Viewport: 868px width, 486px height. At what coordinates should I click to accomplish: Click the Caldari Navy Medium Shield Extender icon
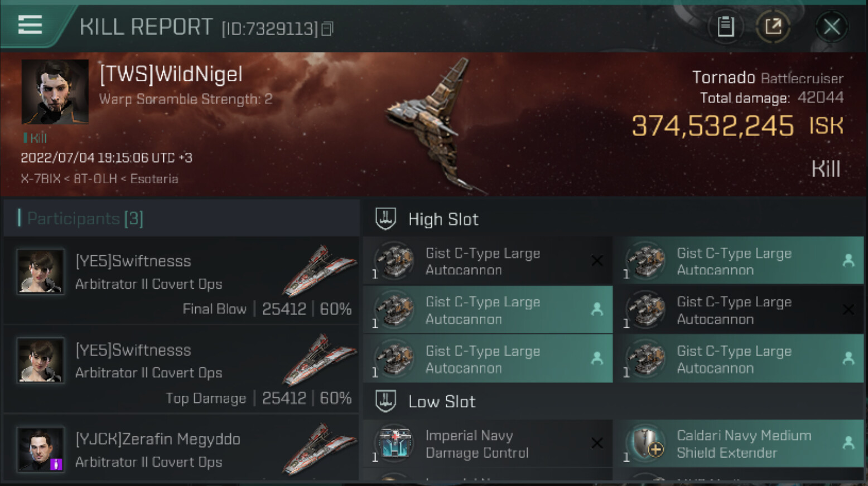point(647,444)
